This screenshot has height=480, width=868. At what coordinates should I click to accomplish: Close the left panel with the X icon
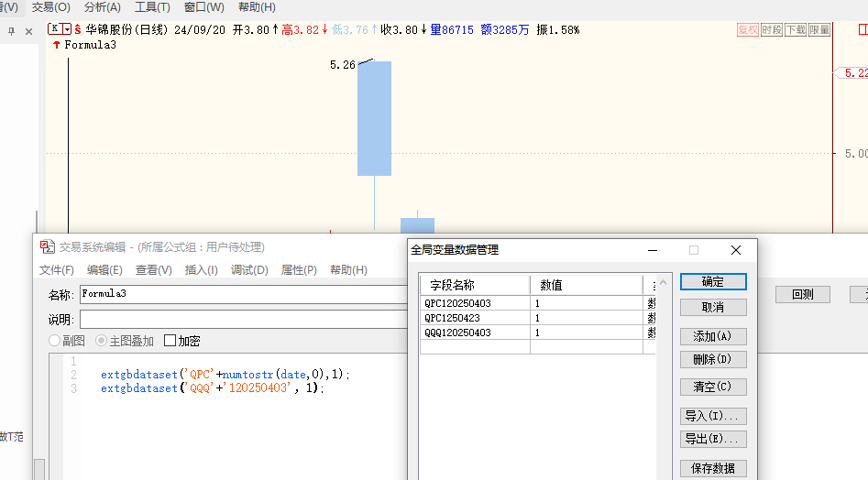(x=28, y=31)
